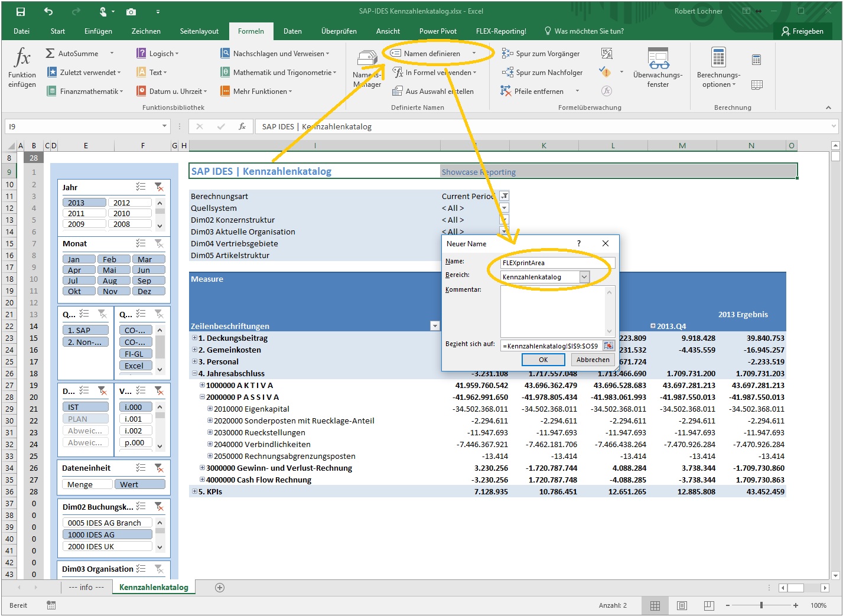Click the Funktion einfügen fx icon

(x=22, y=57)
